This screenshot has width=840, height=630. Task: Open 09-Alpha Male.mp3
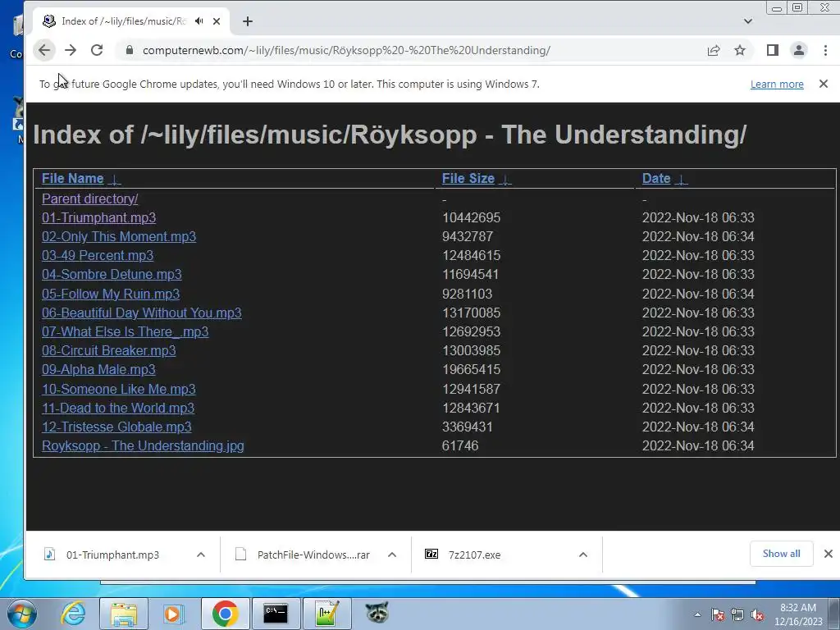tap(98, 370)
